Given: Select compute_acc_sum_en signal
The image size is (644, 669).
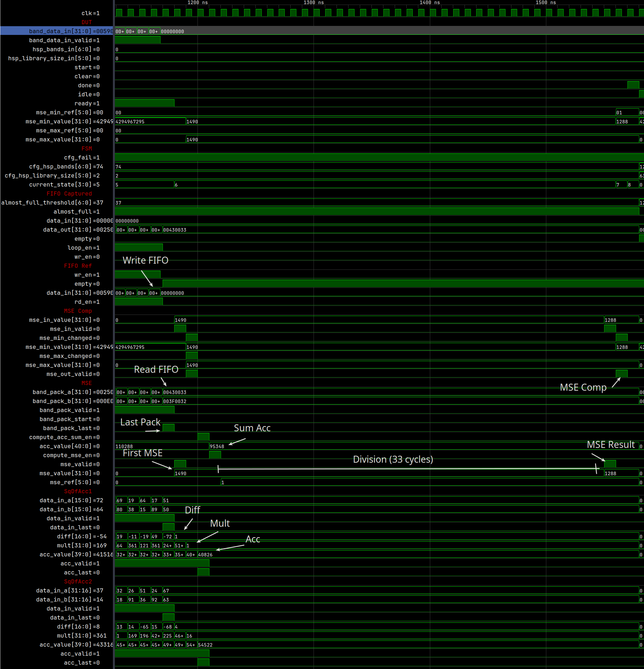Looking at the screenshot, I should 64,437.
